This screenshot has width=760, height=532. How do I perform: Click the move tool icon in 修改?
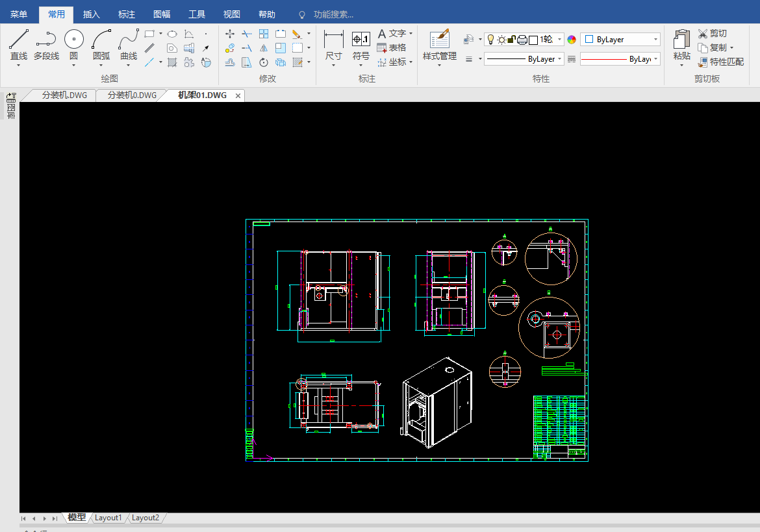[230, 34]
